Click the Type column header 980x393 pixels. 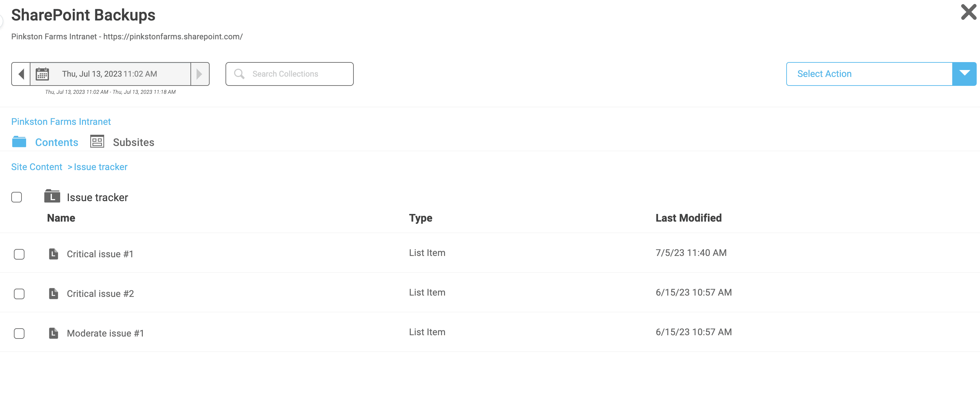click(x=420, y=218)
